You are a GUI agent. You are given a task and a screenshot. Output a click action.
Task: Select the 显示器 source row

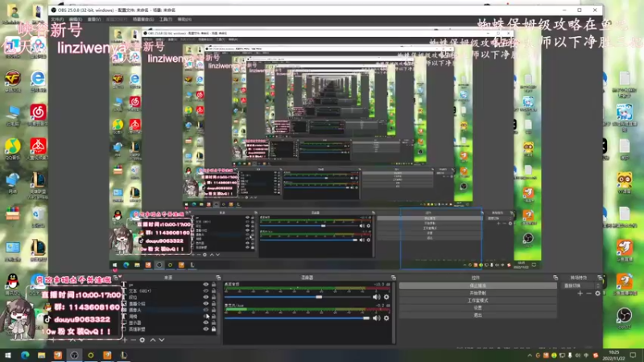pos(169,323)
